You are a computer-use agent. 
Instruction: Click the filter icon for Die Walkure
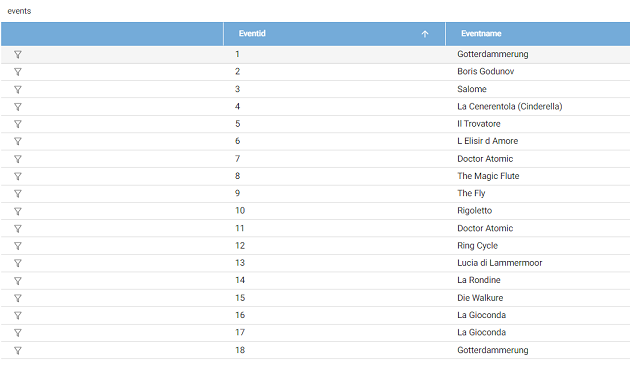[18, 298]
